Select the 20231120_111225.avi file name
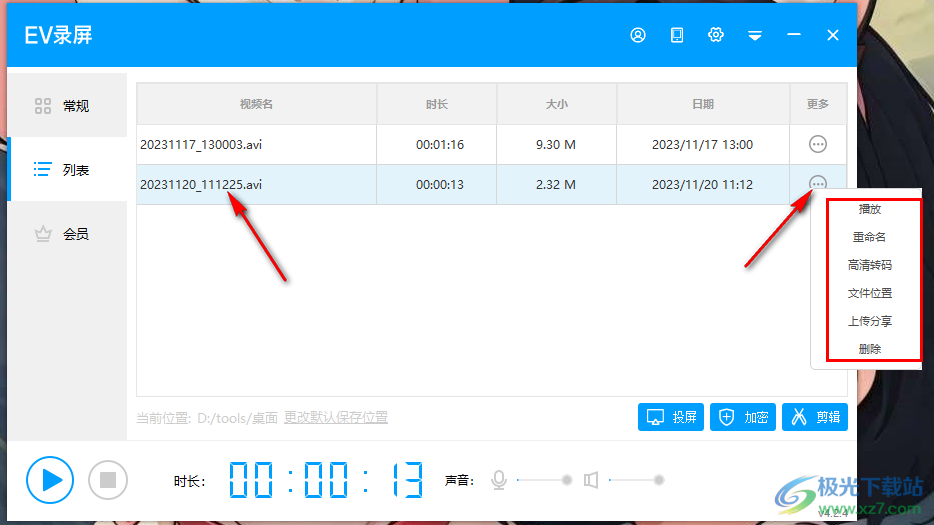This screenshot has height=525, width=934. click(x=201, y=185)
